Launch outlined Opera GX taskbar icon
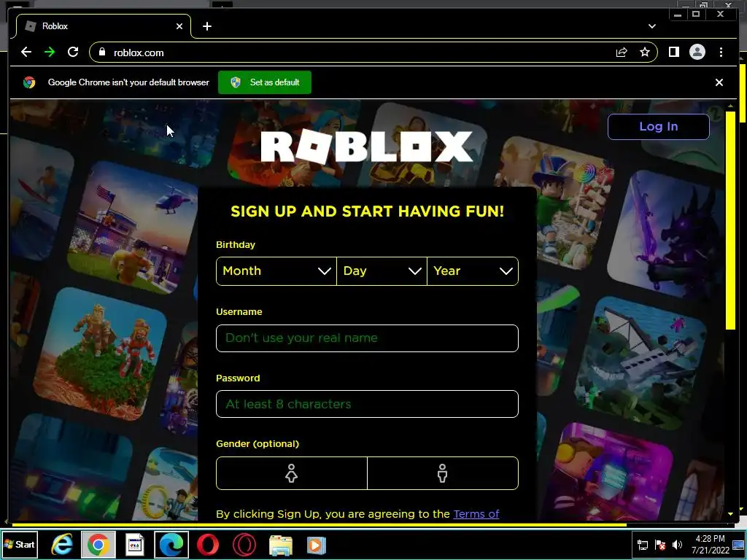This screenshot has height=560, width=747. point(244,545)
